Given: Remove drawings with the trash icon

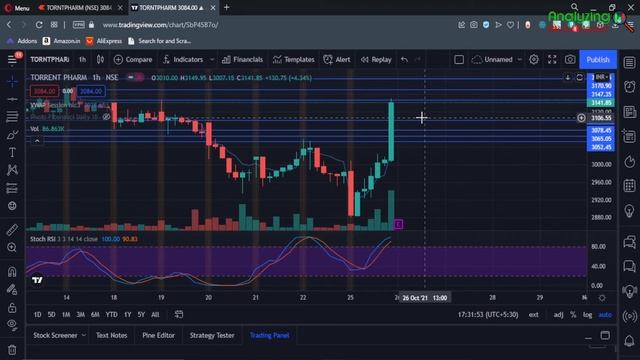Looking at the screenshot, I should click(12, 350).
